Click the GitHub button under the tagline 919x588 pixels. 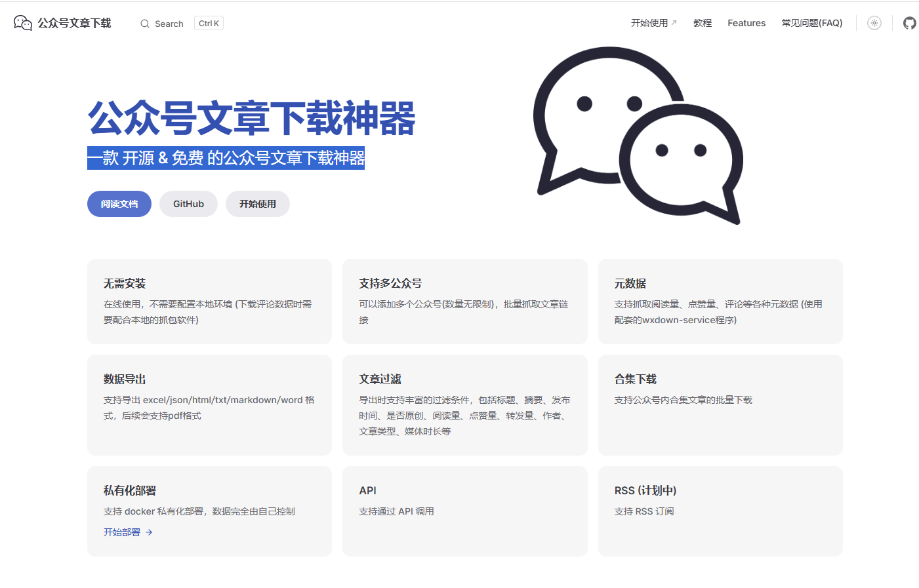[x=188, y=204]
